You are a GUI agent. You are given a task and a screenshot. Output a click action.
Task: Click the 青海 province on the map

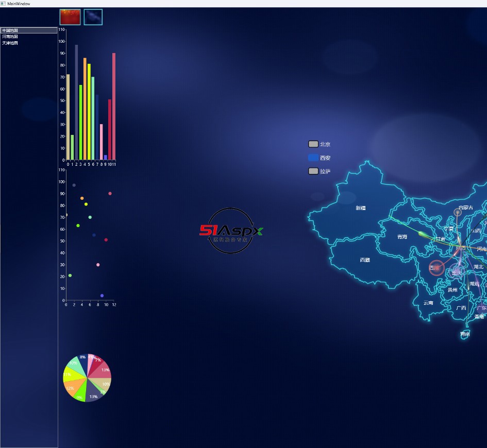(x=402, y=237)
